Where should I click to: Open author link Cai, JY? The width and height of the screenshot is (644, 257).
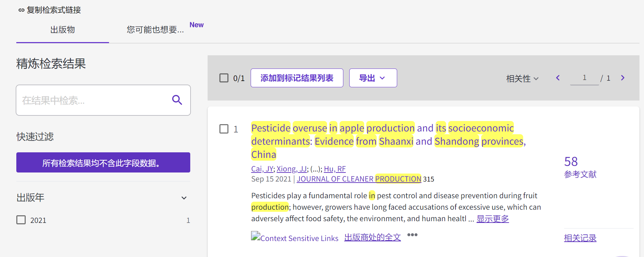tap(262, 169)
